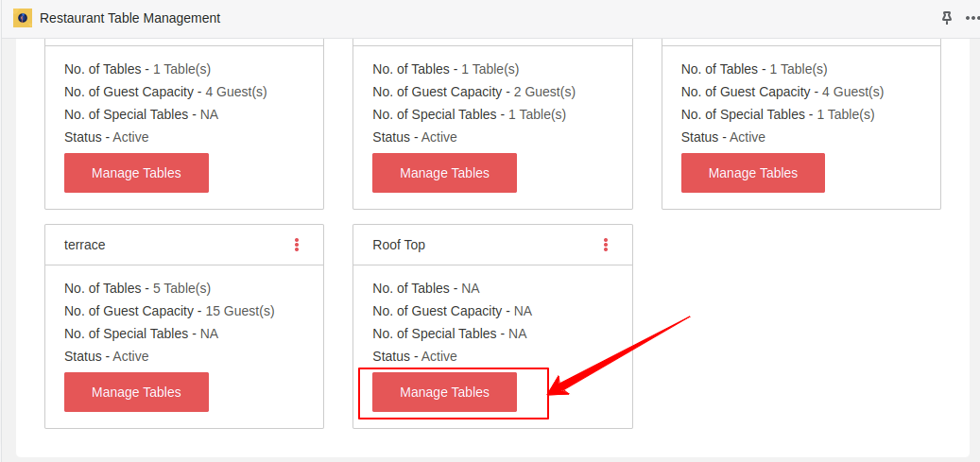Pin the Restaurant Table Management panel

click(947, 18)
